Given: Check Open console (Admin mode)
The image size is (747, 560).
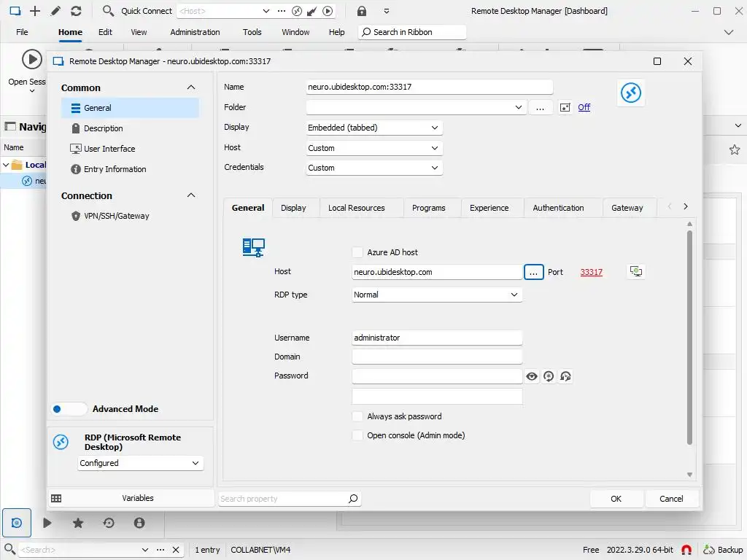Looking at the screenshot, I should (357, 435).
